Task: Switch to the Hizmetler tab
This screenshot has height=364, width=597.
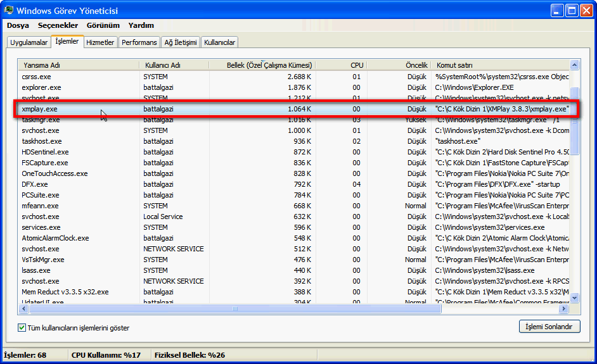Action: click(x=100, y=42)
